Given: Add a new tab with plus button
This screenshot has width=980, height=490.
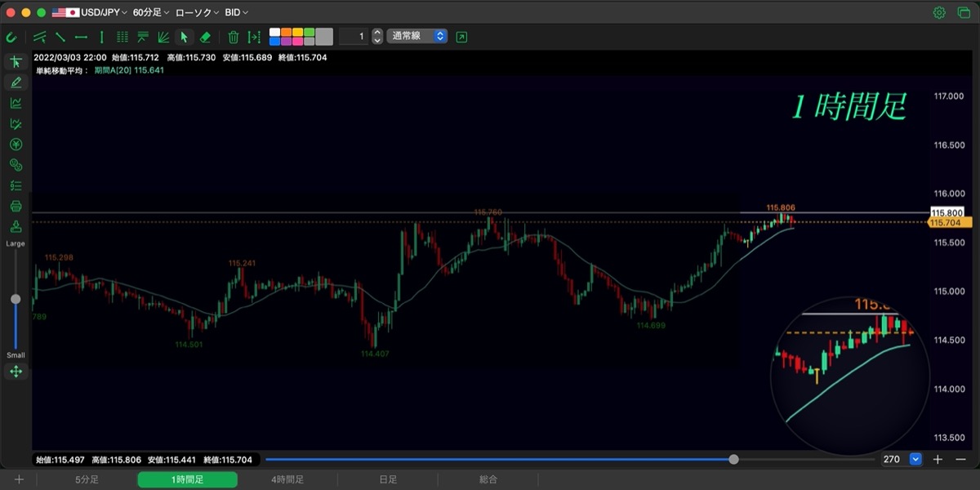Looking at the screenshot, I should pos(19,479).
